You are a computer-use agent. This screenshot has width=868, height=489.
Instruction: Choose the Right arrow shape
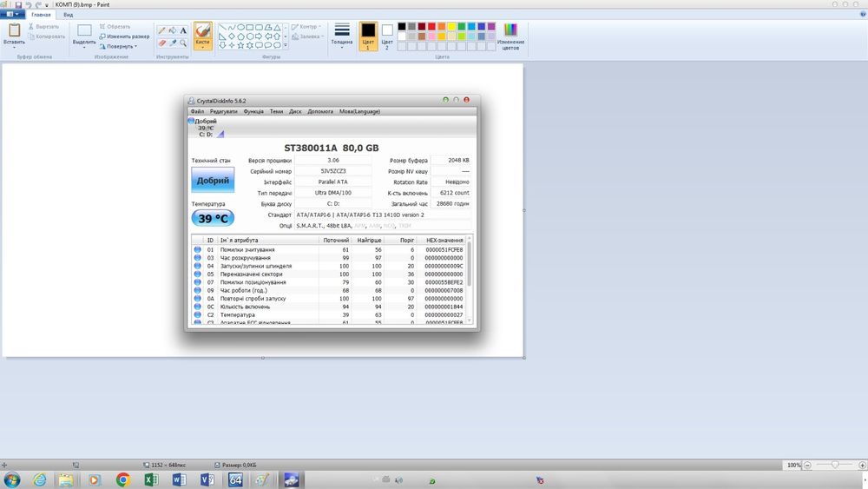point(259,36)
